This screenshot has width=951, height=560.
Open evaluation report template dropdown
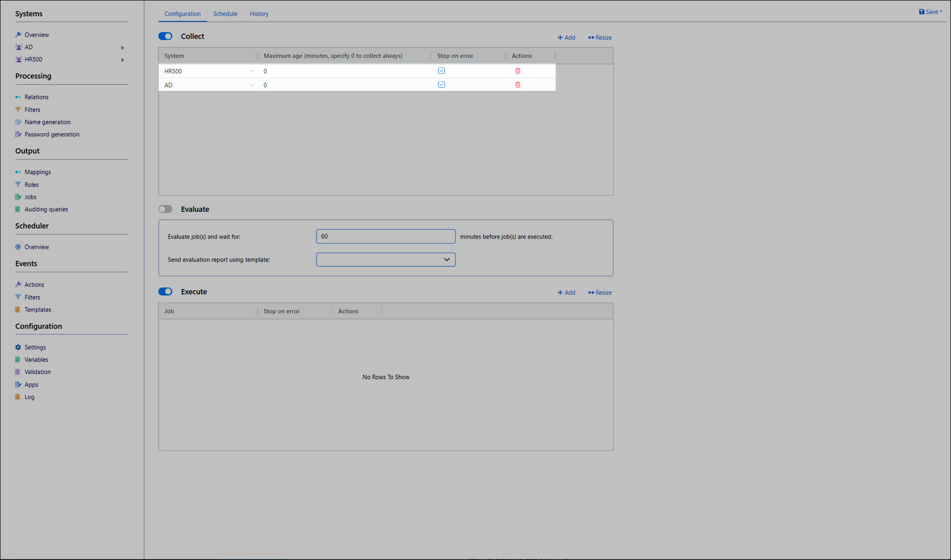(385, 259)
